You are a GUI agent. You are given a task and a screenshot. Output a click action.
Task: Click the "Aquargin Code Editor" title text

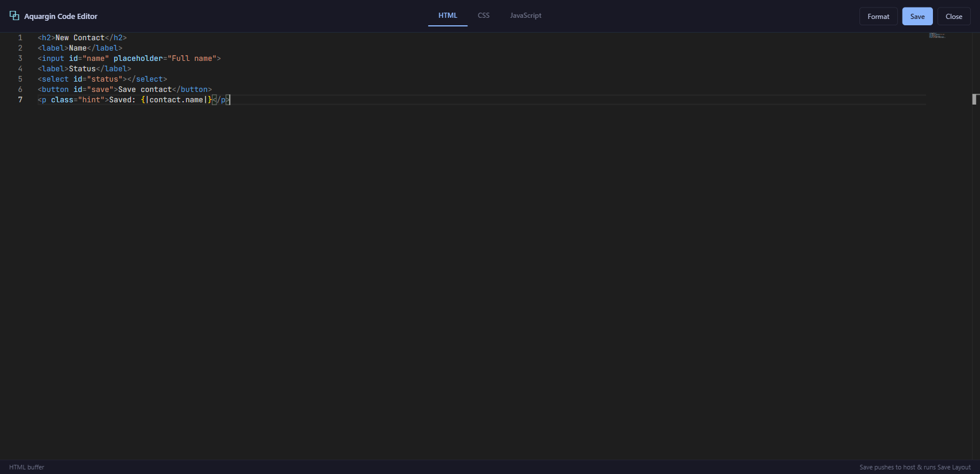[61, 16]
